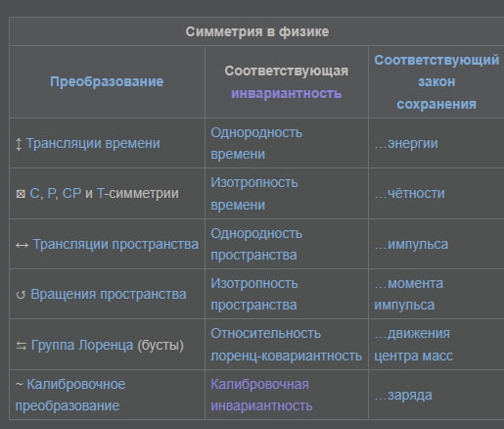
Task: Click the tilde symbol before Калибровочное преобразование
Action: (x=20, y=385)
